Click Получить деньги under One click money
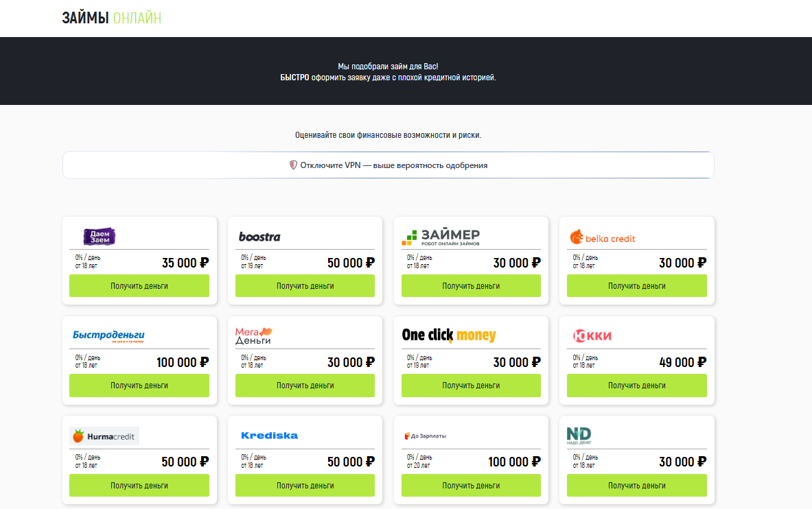The width and height of the screenshot is (812, 509). 471,386
